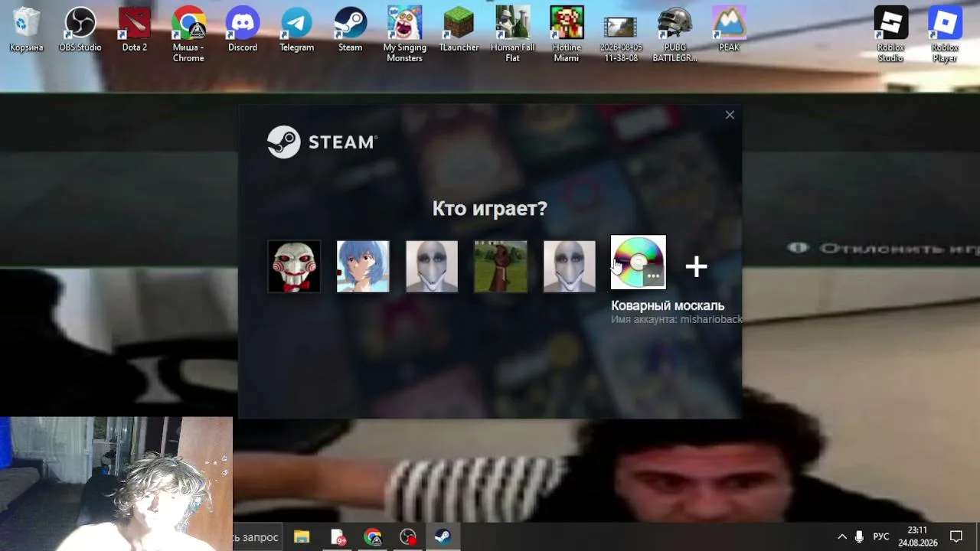The image size is (980, 551).
Task: Select gray-face avatar between anime and monk
Action: [x=432, y=266]
